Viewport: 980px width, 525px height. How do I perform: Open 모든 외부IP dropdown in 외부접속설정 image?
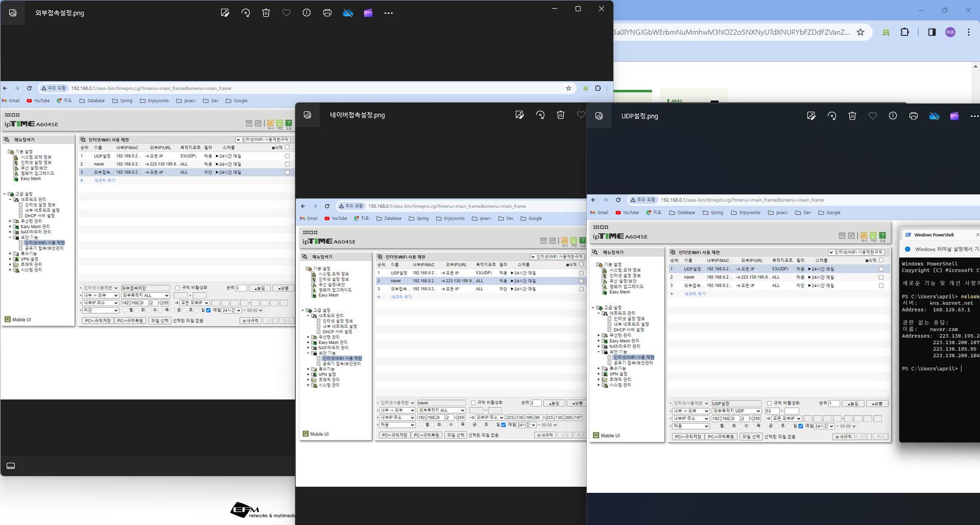[x=195, y=303]
